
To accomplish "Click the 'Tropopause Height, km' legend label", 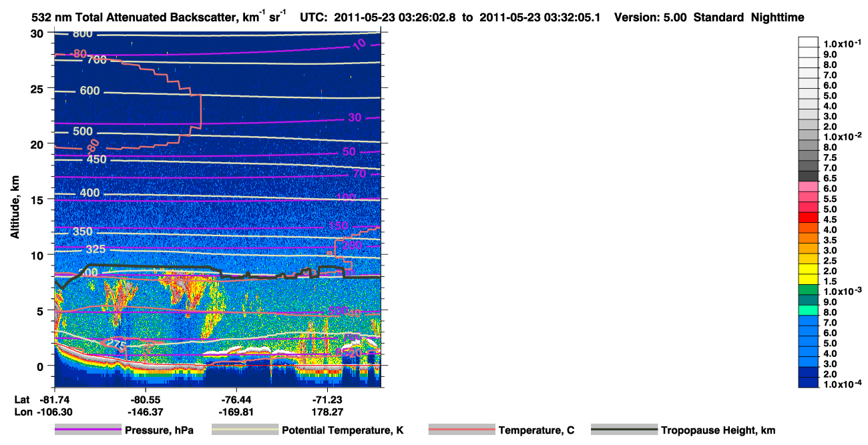I will (x=718, y=430).
